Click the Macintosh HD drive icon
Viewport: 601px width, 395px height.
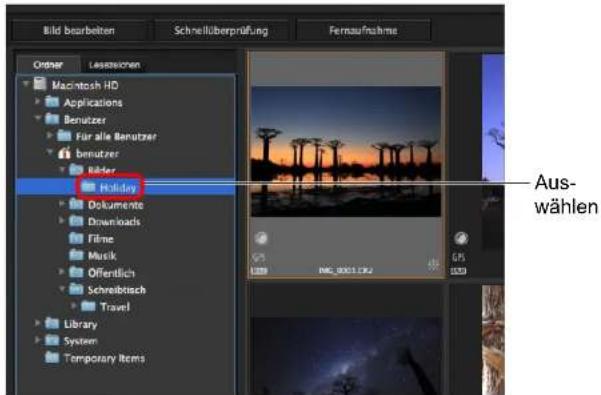tap(40, 84)
